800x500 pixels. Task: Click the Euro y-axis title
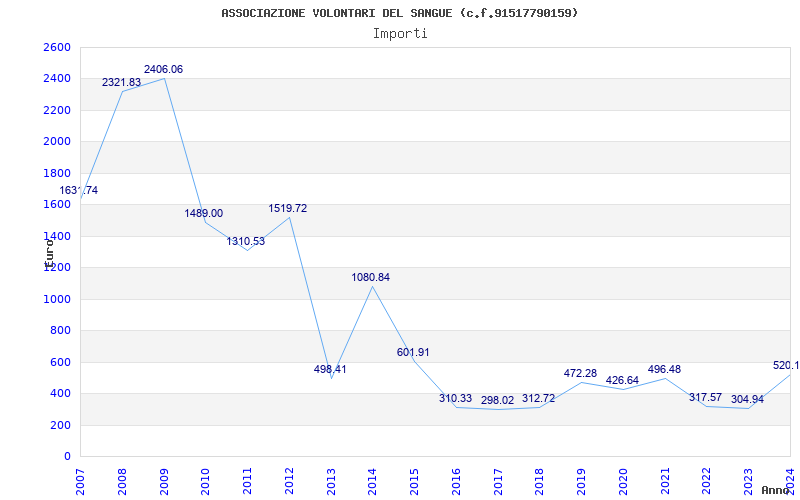click(x=49, y=253)
